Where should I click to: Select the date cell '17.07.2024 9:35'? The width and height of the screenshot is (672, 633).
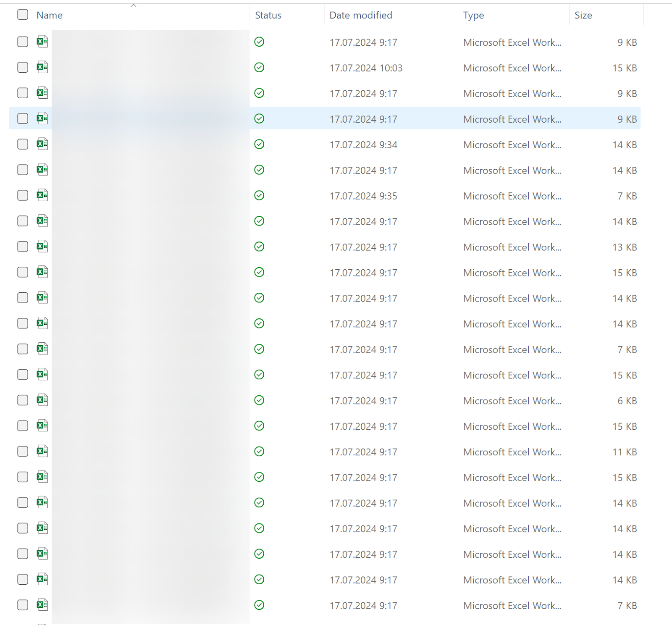363,196
